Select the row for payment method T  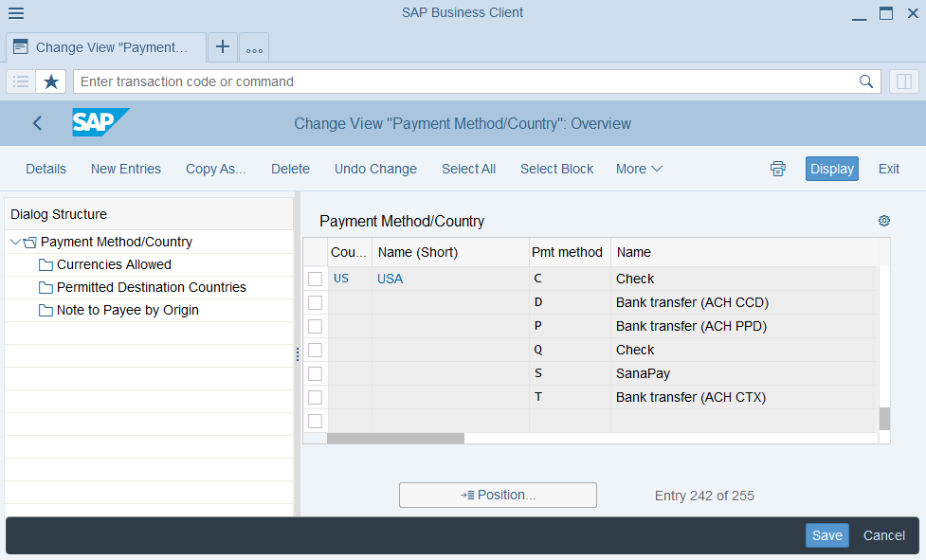(316, 397)
